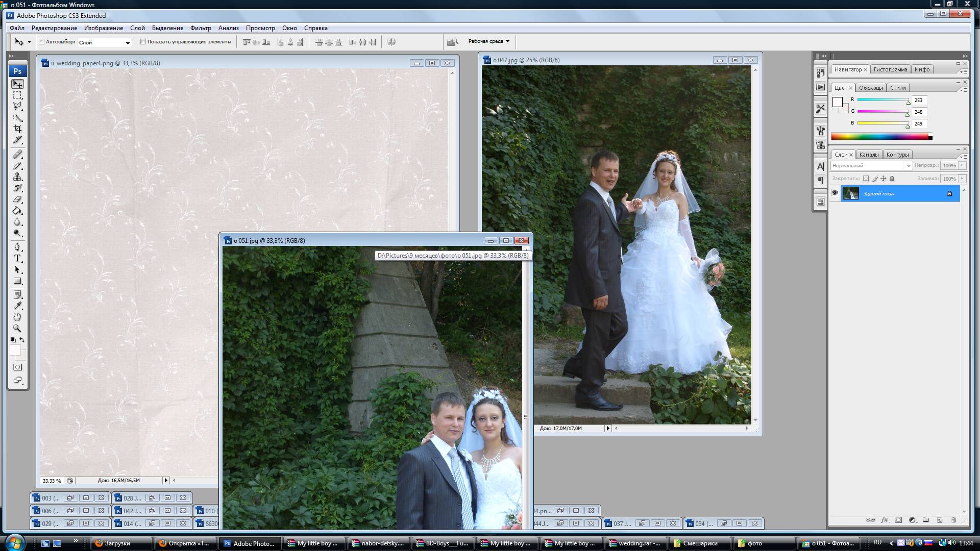Select the History Brush tool

coord(17,188)
